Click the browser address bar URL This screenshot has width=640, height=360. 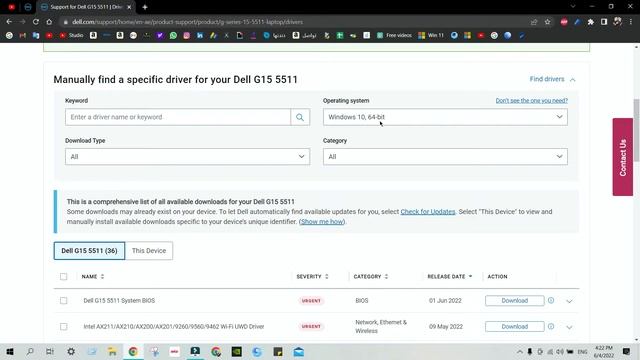(187, 22)
